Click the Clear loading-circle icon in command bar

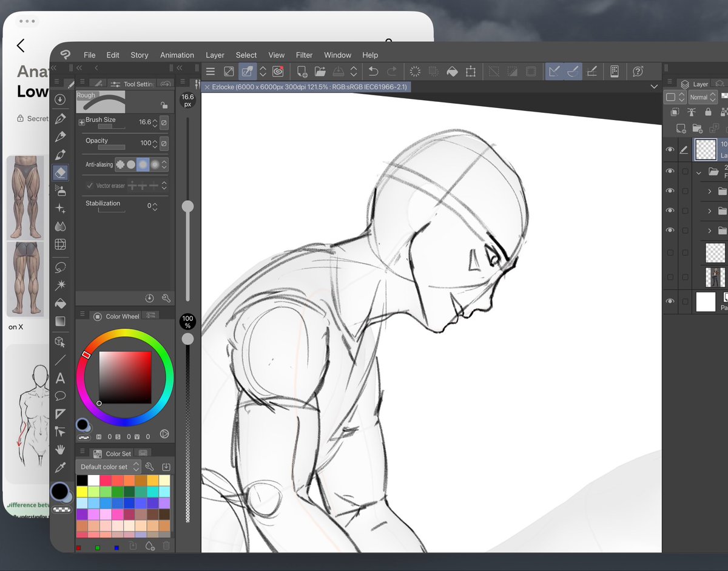415,72
